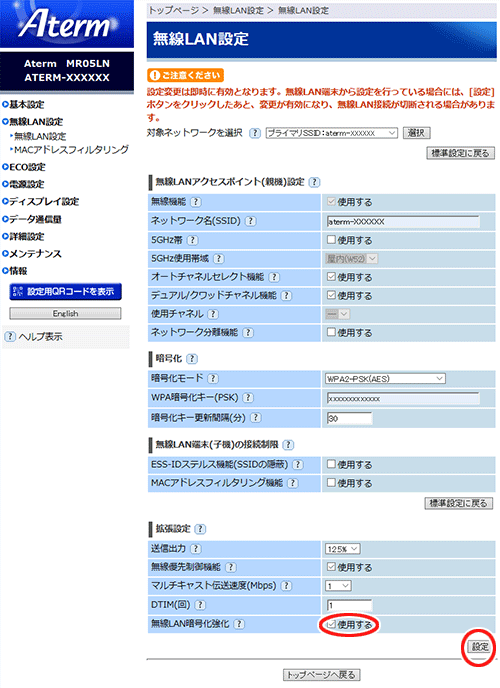Viewport: 500px width, 688px height.
Task: Toggle 無線LAN暗号化強化 checkbox
Action: 332,624
